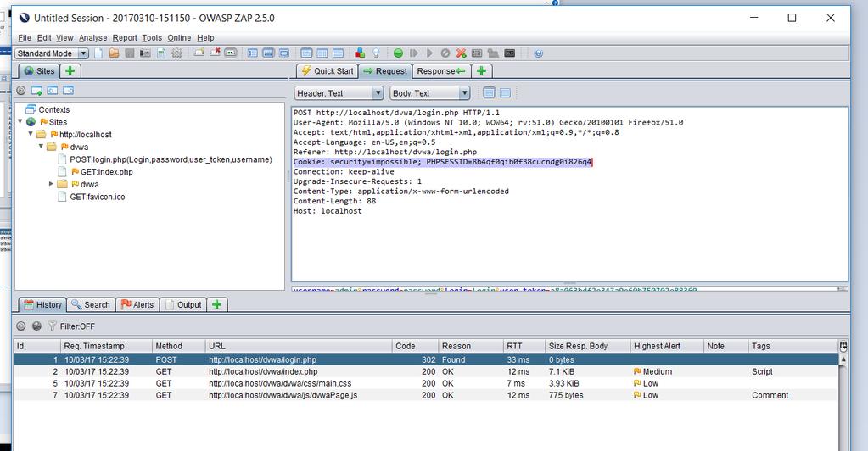Open History table column chooser icon
Image resolution: width=868 pixels, height=451 pixels.
click(843, 346)
